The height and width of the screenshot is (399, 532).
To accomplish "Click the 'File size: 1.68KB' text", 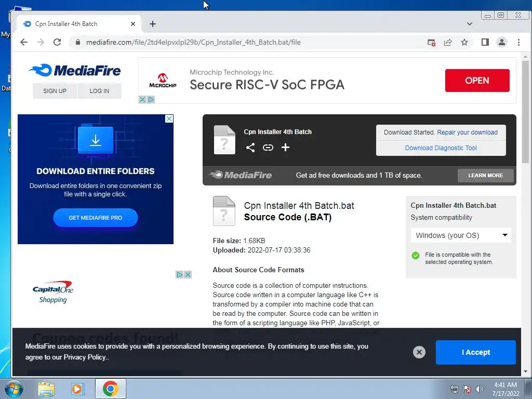I will [x=239, y=241].
